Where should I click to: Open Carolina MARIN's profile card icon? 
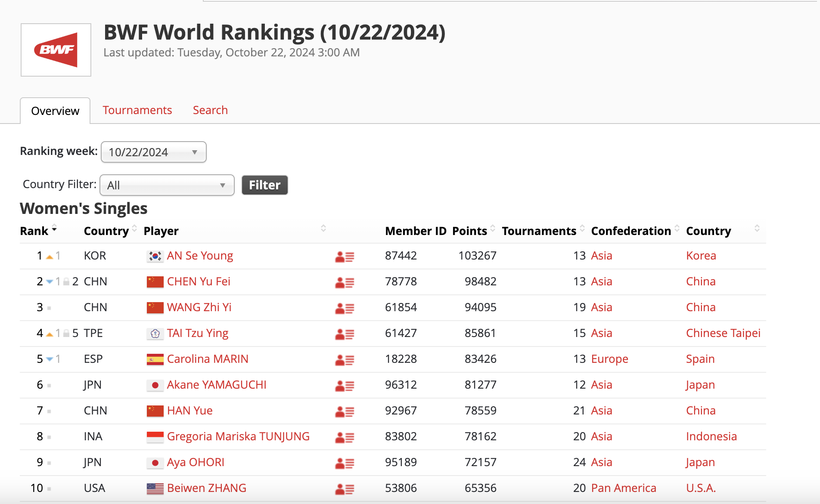[344, 360]
